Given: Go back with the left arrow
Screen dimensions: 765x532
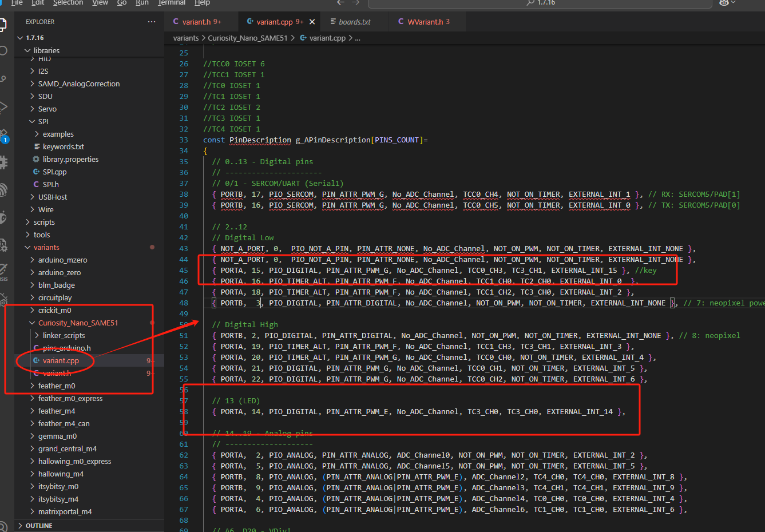Looking at the screenshot, I should (x=341, y=3).
